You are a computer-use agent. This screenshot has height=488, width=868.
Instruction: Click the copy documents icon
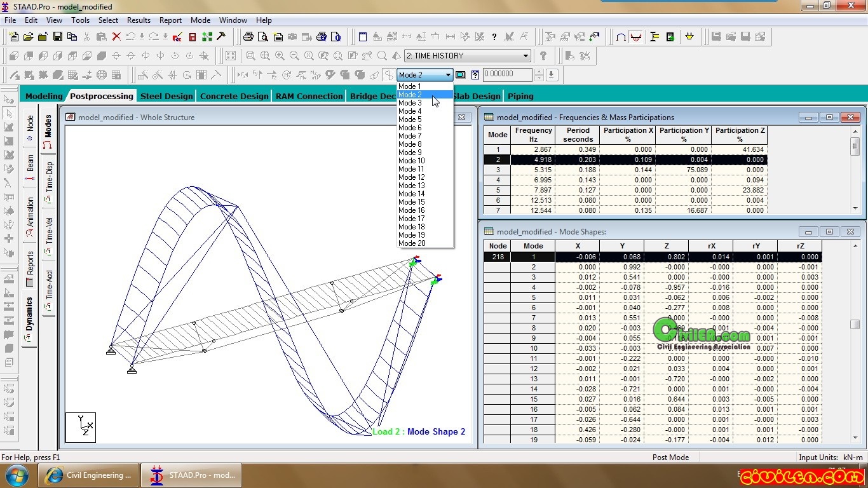72,37
